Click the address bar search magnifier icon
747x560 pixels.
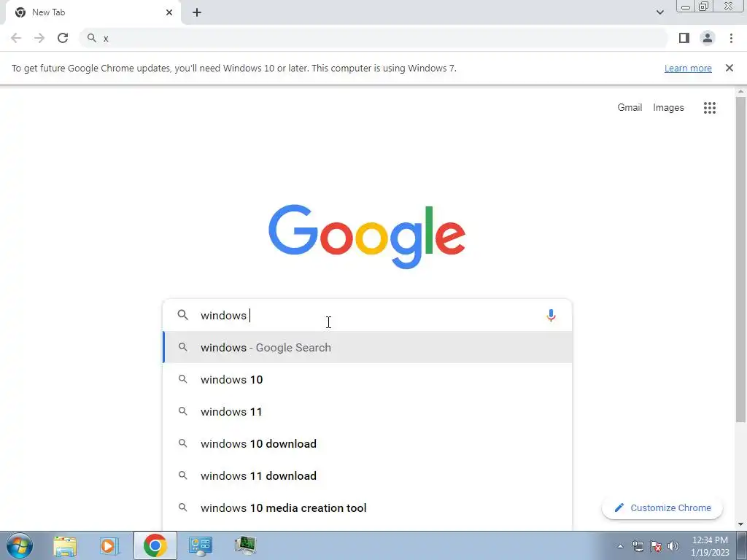click(x=92, y=38)
